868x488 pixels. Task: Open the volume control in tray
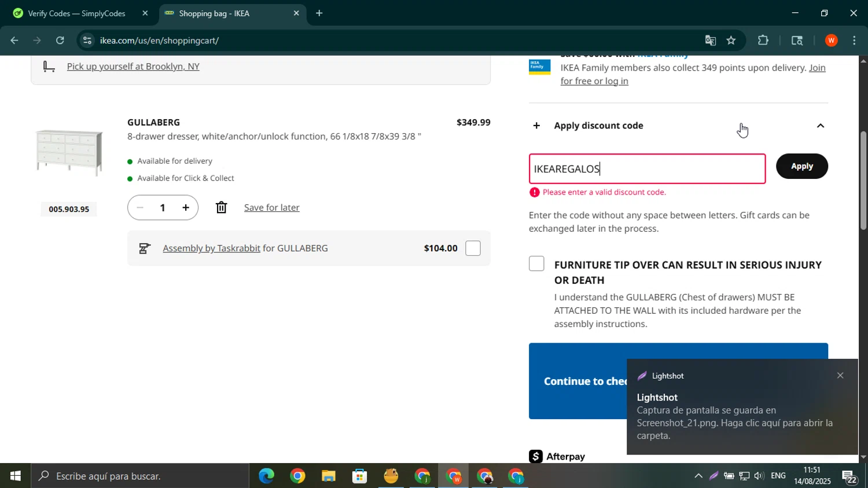coord(759,476)
